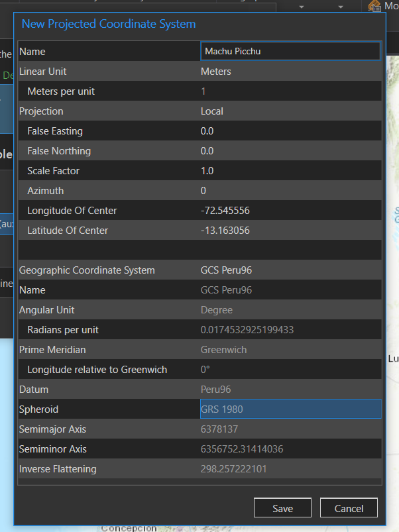The width and height of the screenshot is (399, 532).
Task: Edit the Longitude Of Center value
Action: 290,210
